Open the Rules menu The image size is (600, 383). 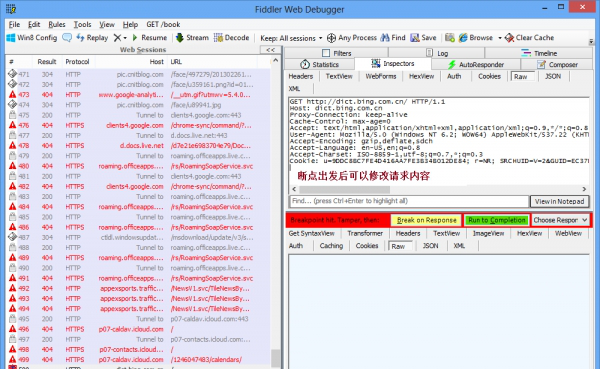pos(57,24)
